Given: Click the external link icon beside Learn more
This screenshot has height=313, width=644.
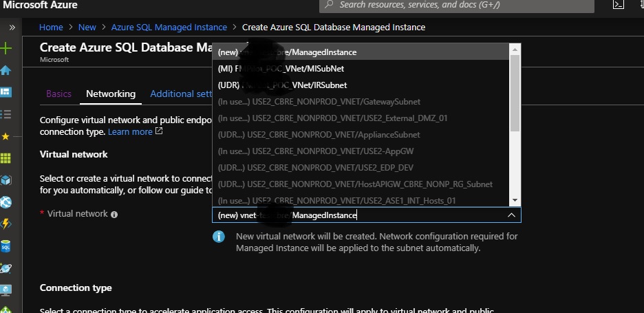Looking at the screenshot, I should click(159, 131).
